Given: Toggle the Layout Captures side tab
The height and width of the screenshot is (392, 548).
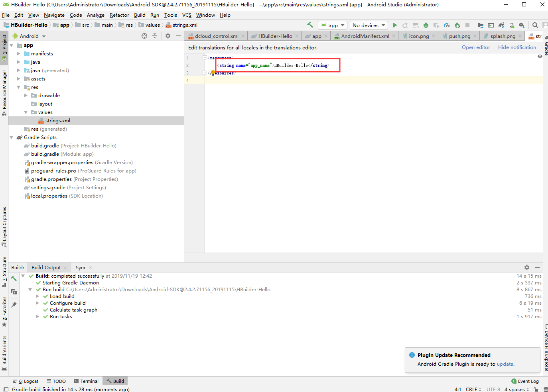Looking at the screenshot, I should 4,227.
